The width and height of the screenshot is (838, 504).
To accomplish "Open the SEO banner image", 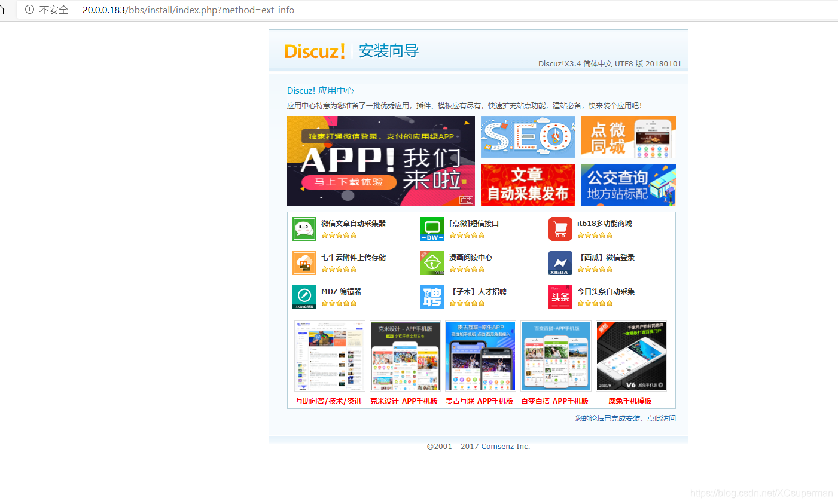I will (x=528, y=137).
